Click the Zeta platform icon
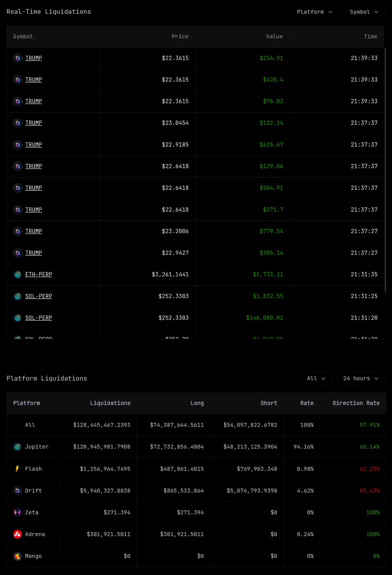Viewport: 392px width, 575px height. click(x=18, y=513)
